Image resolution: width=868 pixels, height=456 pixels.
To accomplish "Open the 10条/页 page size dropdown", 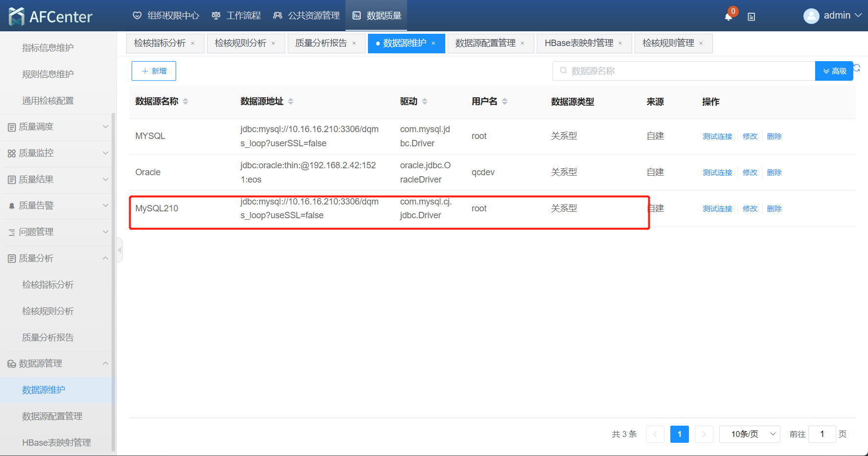I will [750, 434].
